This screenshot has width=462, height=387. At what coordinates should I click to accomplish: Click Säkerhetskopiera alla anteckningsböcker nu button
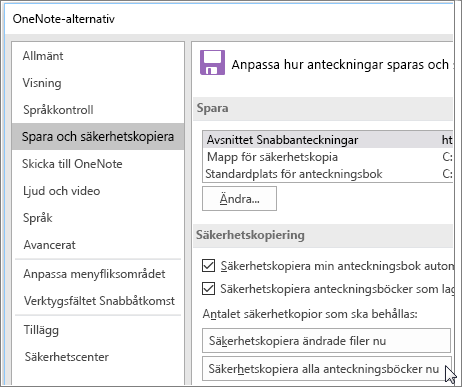pyautogui.click(x=327, y=369)
